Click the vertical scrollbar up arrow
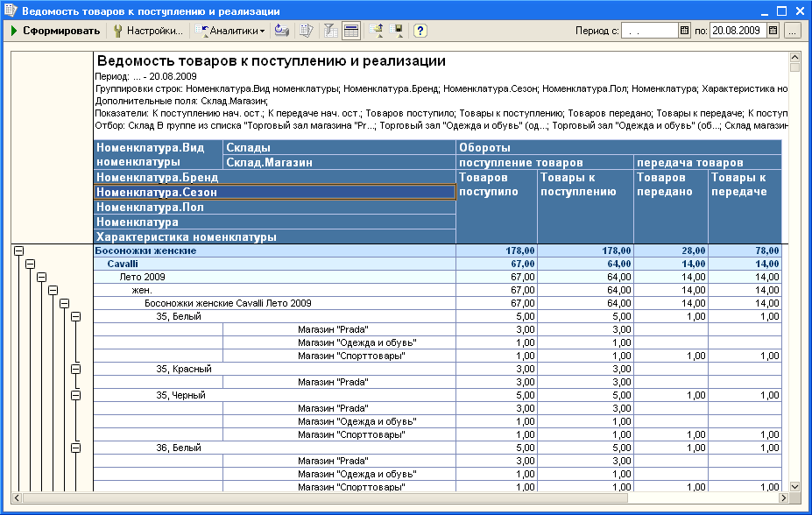Screen dimensions: 812x515 tap(794, 57)
